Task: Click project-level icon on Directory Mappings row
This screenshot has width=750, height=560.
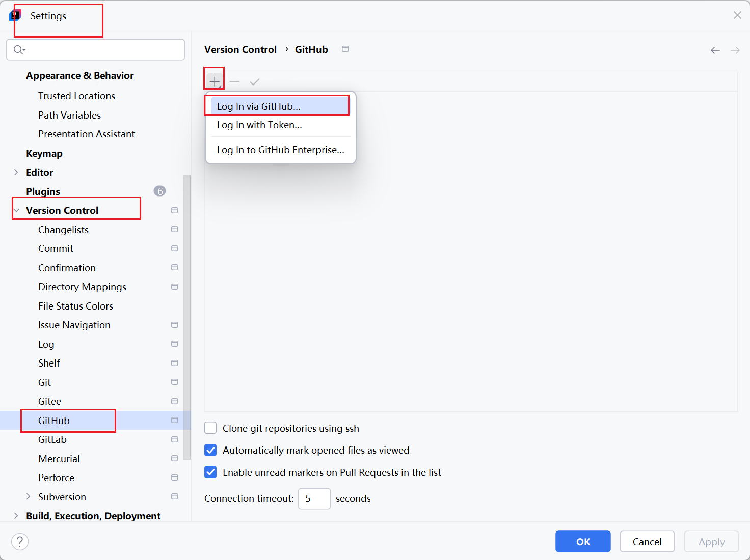Action: point(175,287)
